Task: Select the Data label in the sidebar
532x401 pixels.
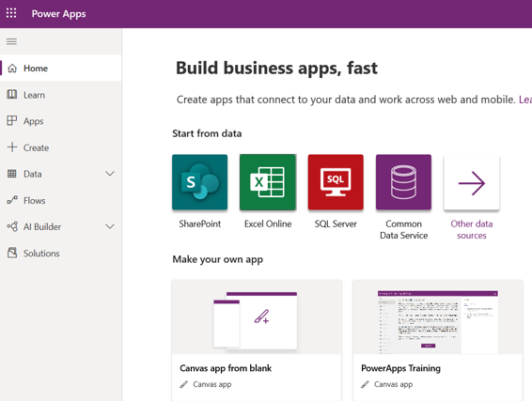Action: 33,174
